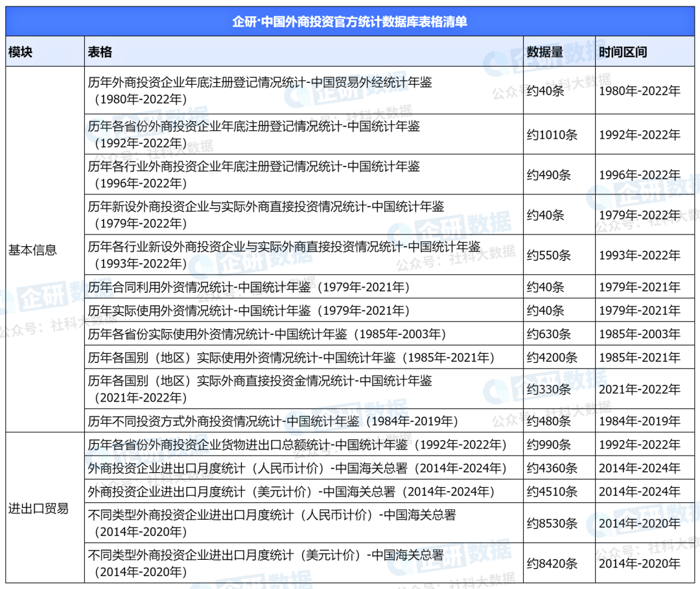Click the 时间区间 column header
Viewport: 700px width, 589px height.
tap(624, 51)
